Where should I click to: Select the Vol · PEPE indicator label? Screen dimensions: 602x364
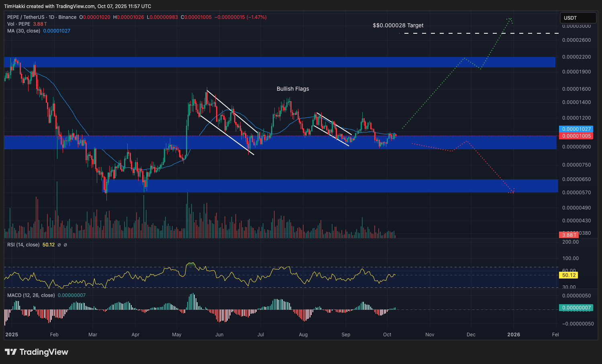pos(19,24)
